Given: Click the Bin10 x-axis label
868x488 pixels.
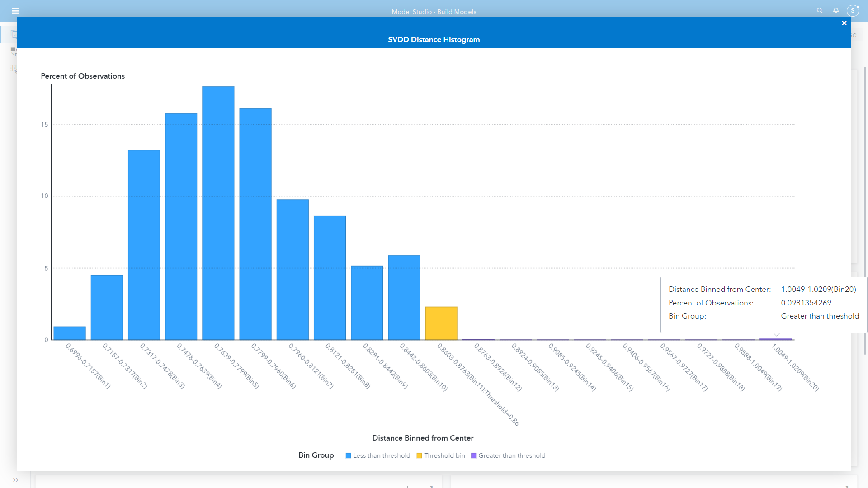Looking at the screenshot, I should pos(424,367).
